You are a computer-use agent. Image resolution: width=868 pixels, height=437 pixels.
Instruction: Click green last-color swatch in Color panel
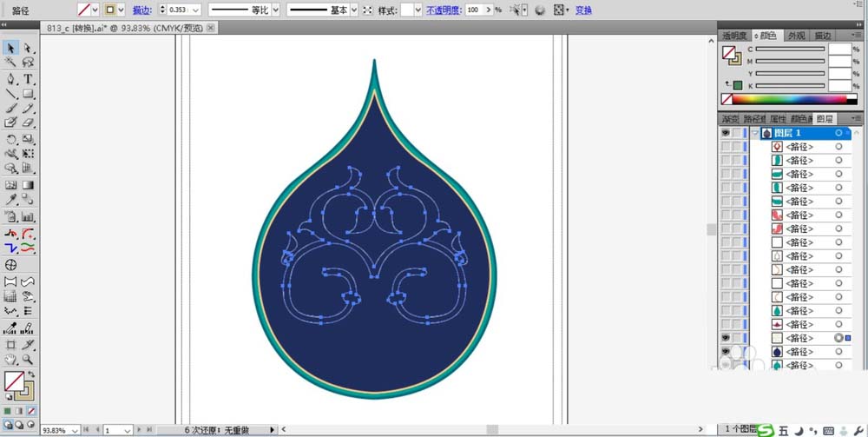click(738, 85)
